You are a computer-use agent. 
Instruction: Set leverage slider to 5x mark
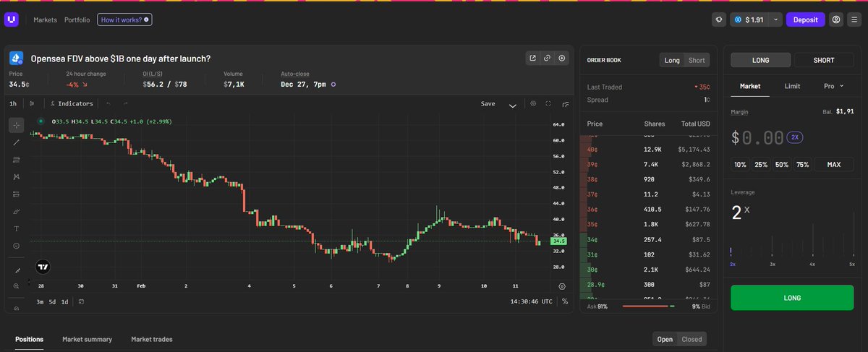tap(852, 265)
